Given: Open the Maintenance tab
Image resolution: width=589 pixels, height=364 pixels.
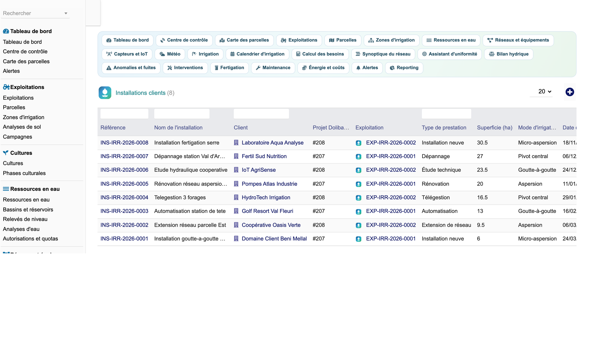Looking at the screenshot, I should click(273, 68).
